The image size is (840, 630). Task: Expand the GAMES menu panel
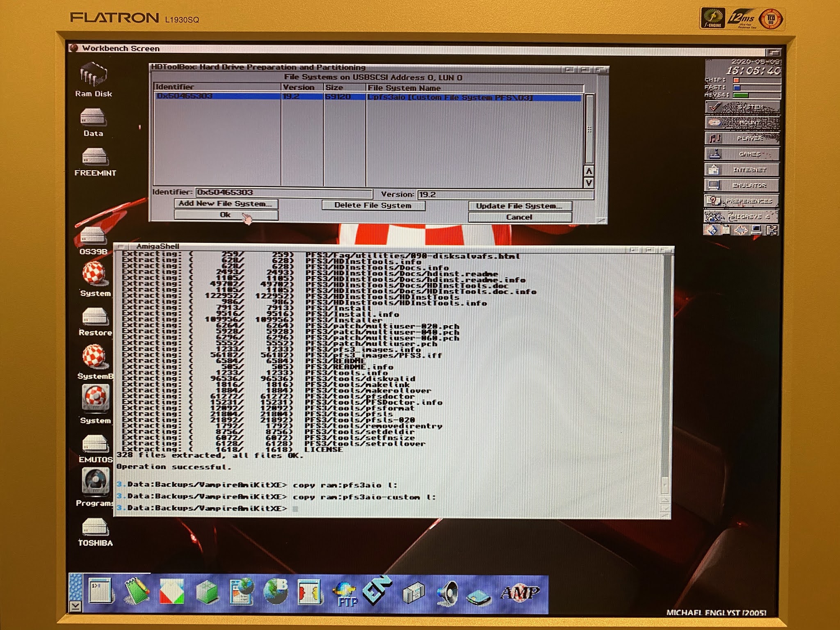pyautogui.click(x=742, y=154)
